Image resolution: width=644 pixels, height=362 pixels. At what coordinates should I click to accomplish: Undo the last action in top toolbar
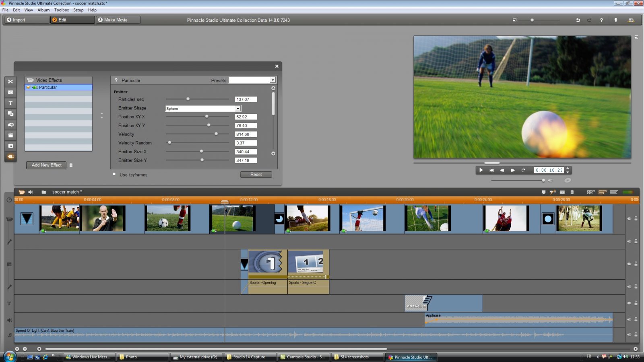578,20
